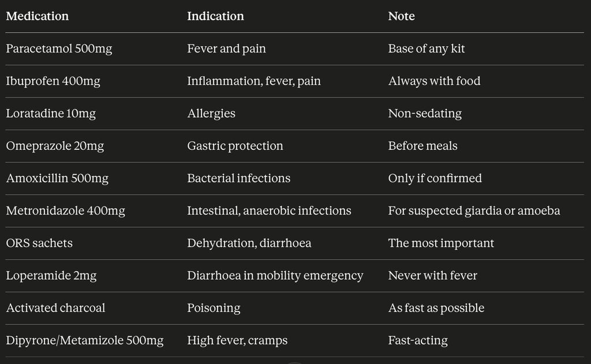The width and height of the screenshot is (591, 364).
Task: Select the ORS sachets row label
Action: click(39, 243)
